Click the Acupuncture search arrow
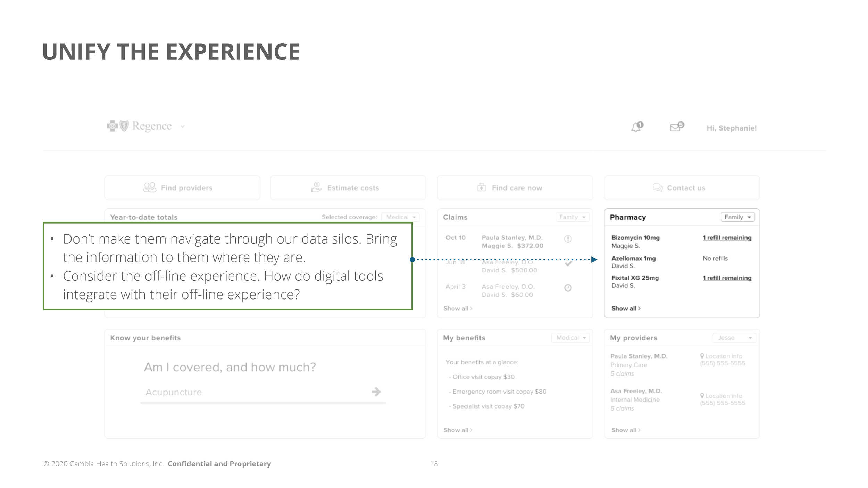The width and height of the screenshot is (868, 488). (376, 392)
